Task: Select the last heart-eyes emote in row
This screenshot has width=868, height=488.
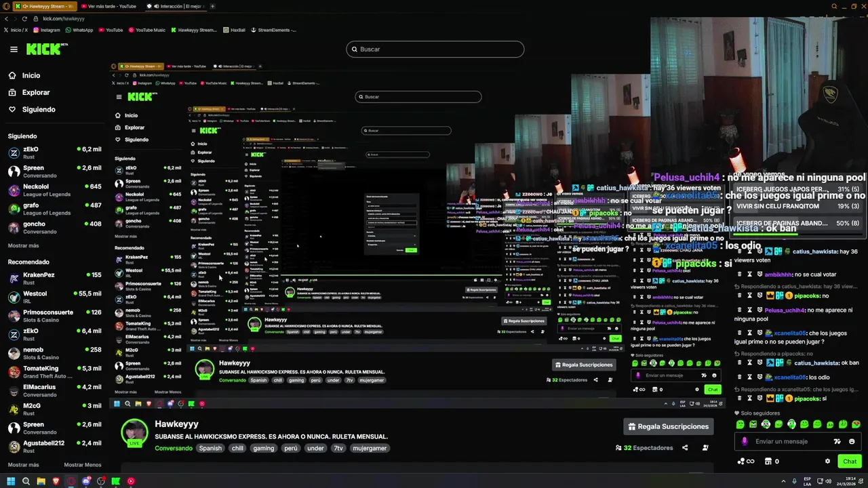Action: [856, 424]
